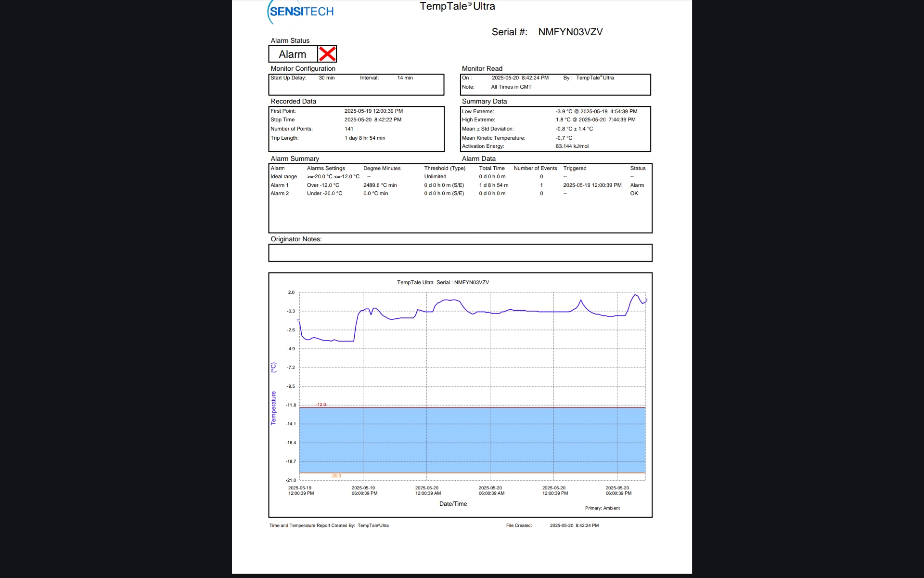Image resolution: width=924 pixels, height=578 pixels.
Task: Click the 'Number of Events' column header
Action: tap(535, 168)
